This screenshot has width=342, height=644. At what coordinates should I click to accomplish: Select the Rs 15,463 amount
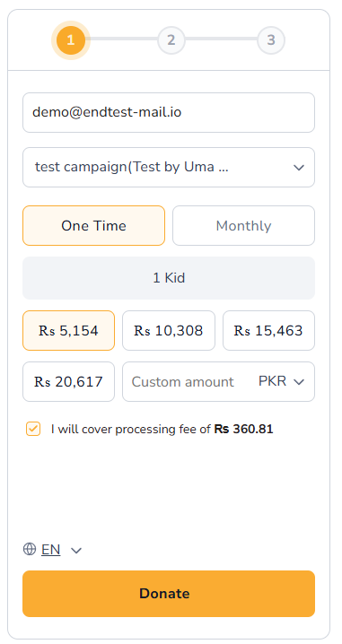point(268,331)
